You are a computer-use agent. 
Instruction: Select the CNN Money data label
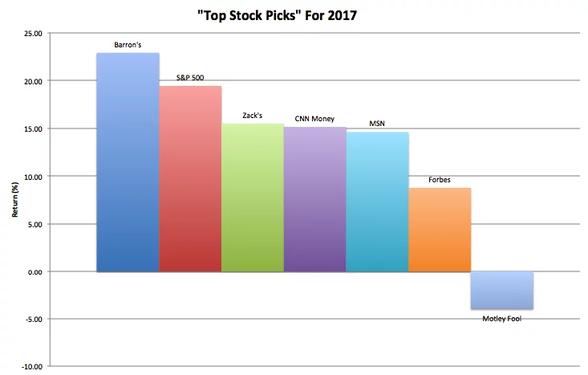(315, 118)
